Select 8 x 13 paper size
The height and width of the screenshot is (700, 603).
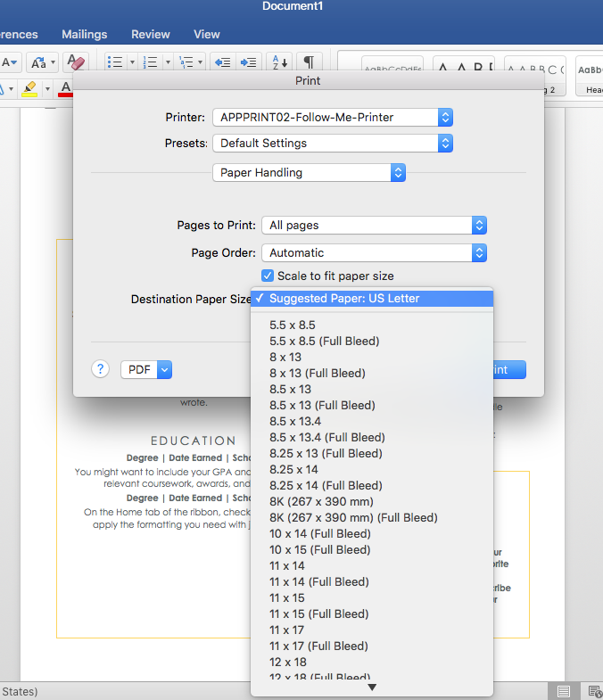click(372, 358)
